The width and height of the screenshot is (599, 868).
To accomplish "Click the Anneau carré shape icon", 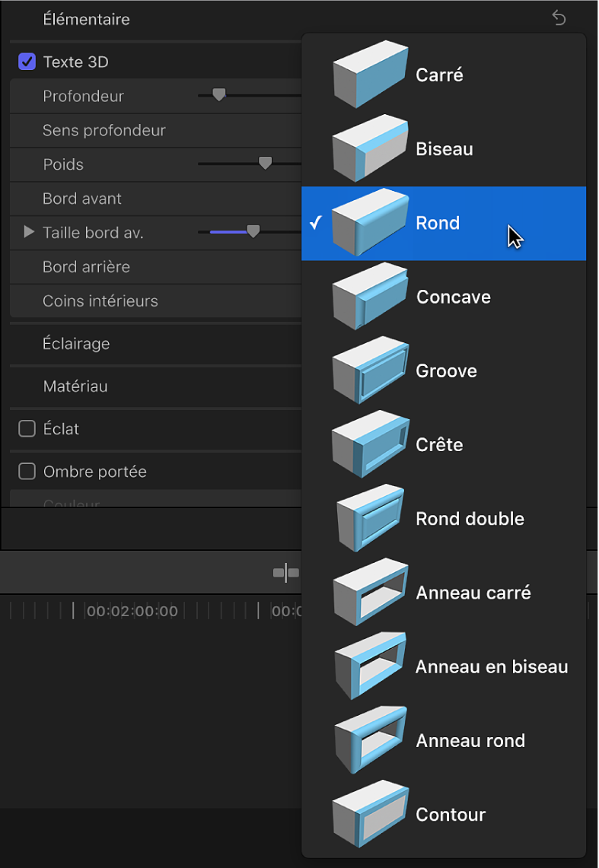I will 371,593.
